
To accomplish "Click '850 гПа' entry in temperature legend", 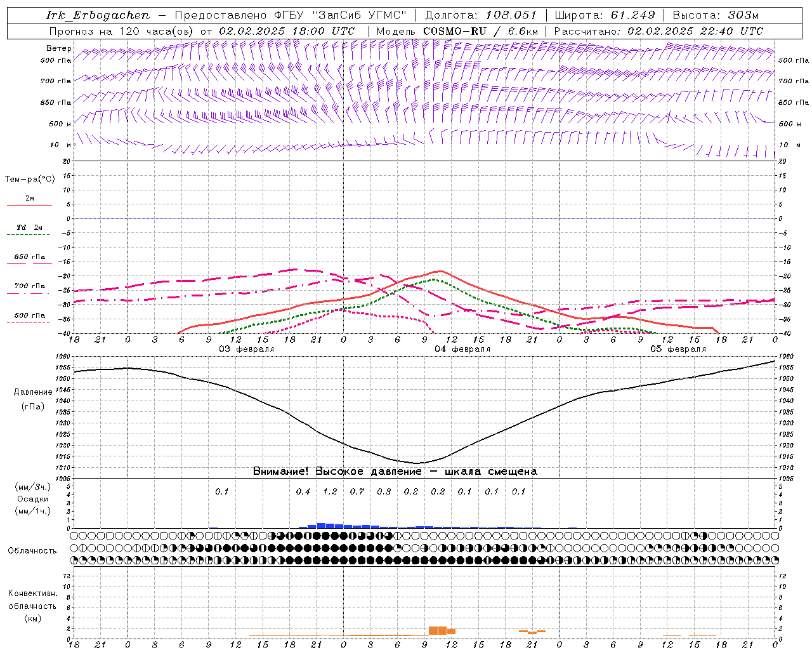I will point(30,257).
